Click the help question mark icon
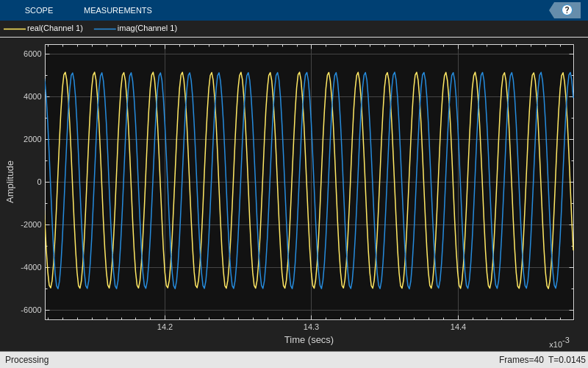Screen dimensions: 588x368 click(x=567, y=10)
